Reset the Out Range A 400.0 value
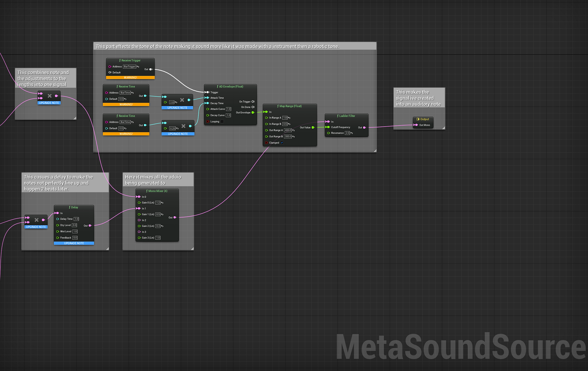The width and height of the screenshot is (588, 371). point(293,131)
